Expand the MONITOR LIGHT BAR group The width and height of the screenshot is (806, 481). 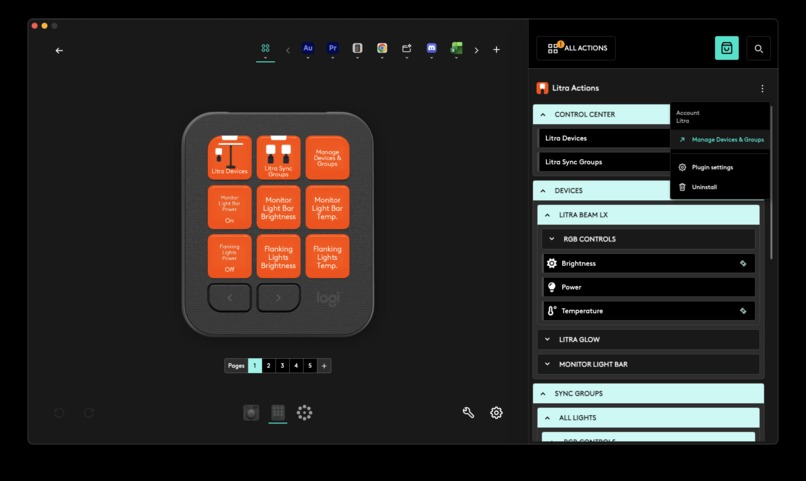click(648, 364)
